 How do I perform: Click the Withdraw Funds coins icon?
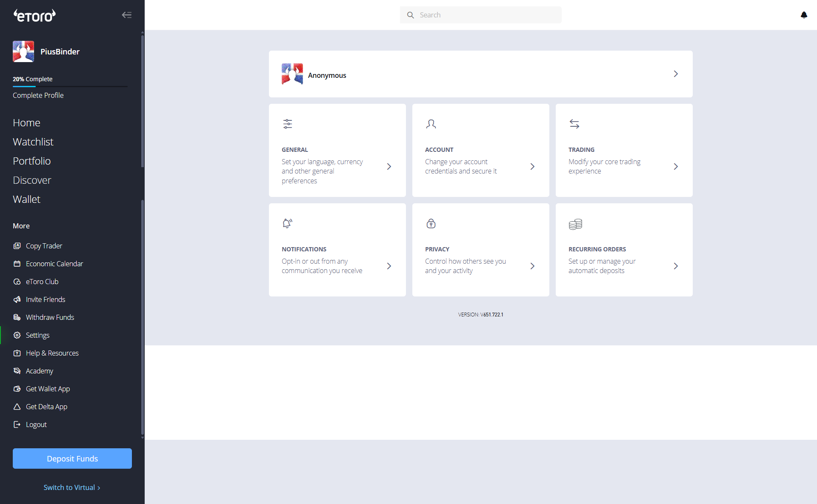click(x=17, y=317)
